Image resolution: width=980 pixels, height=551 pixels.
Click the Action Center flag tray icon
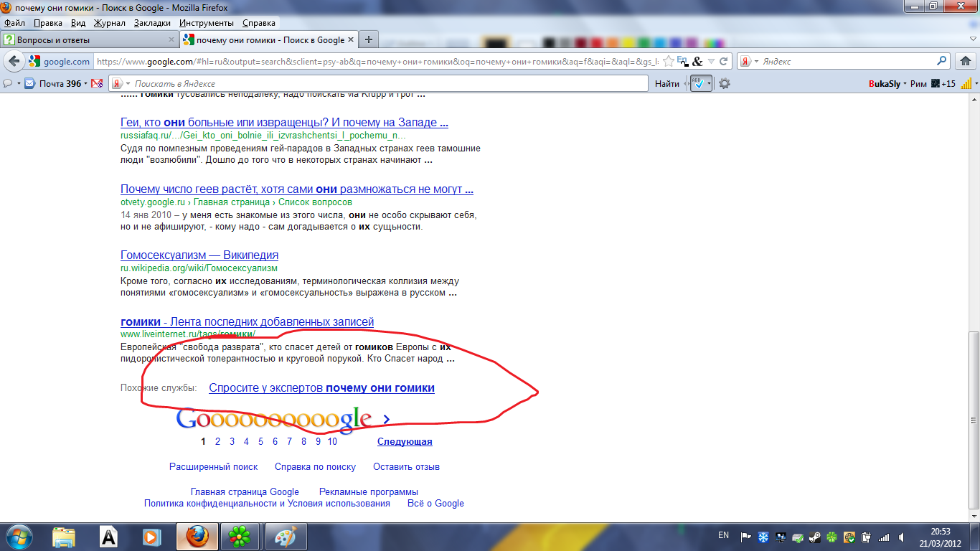pos(746,537)
